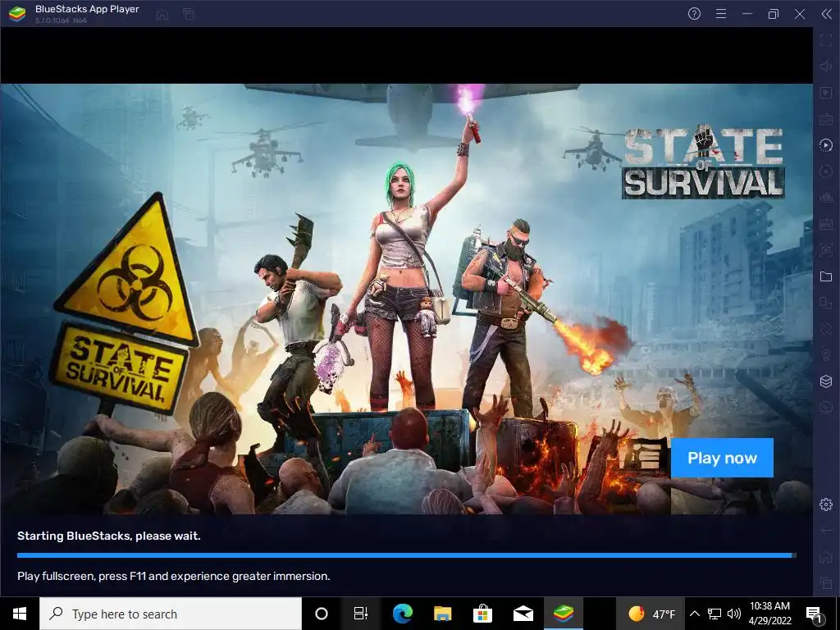Maximize the BlueStacks window
The image size is (840, 630).
[x=774, y=14]
